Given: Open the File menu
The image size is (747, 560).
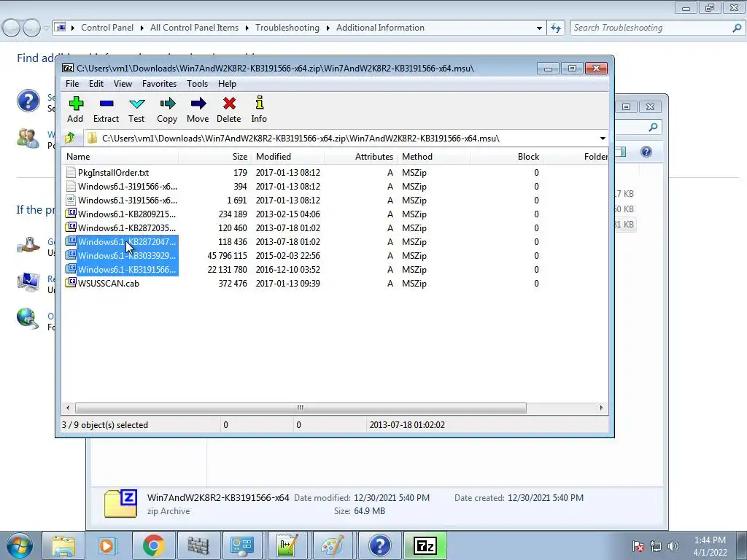Looking at the screenshot, I should pos(72,84).
